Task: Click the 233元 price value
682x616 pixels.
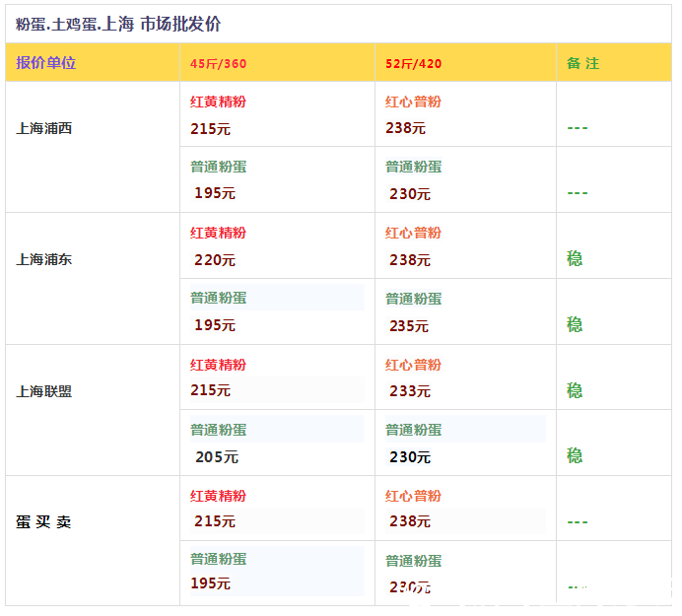Action: (408, 391)
